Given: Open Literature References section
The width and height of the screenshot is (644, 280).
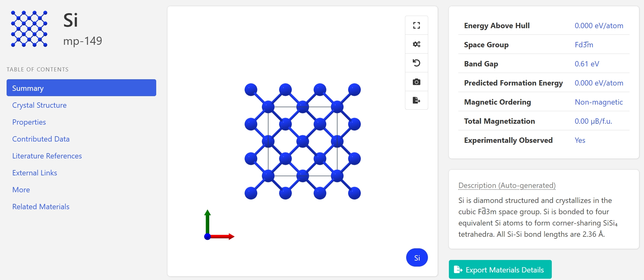Looking at the screenshot, I should 47,156.
